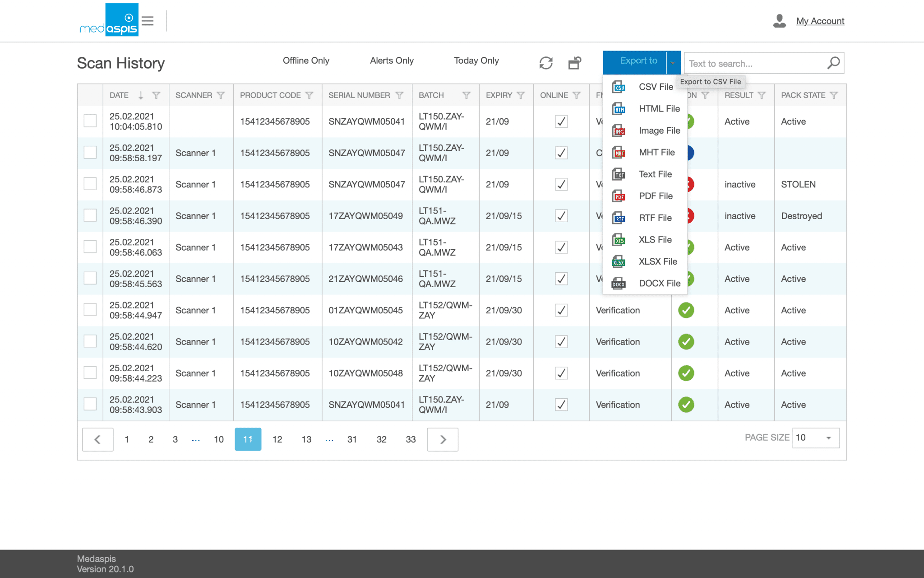The image size is (924, 578).
Task: Select the CSV File export icon
Action: click(x=619, y=87)
